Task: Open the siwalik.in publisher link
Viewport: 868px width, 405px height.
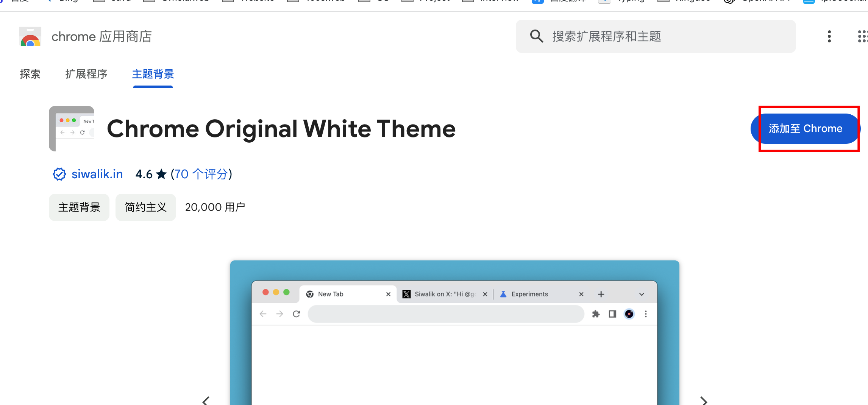Action: pyautogui.click(x=97, y=174)
